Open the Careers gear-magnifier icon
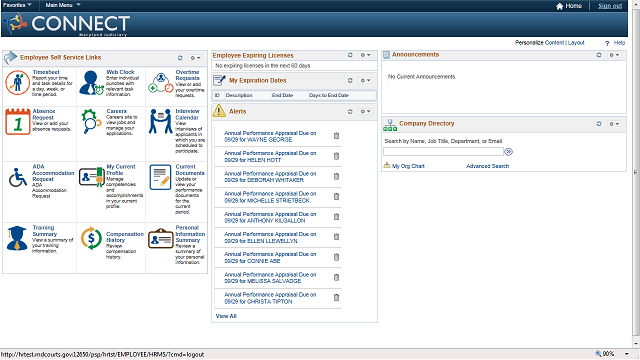 point(91,121)
